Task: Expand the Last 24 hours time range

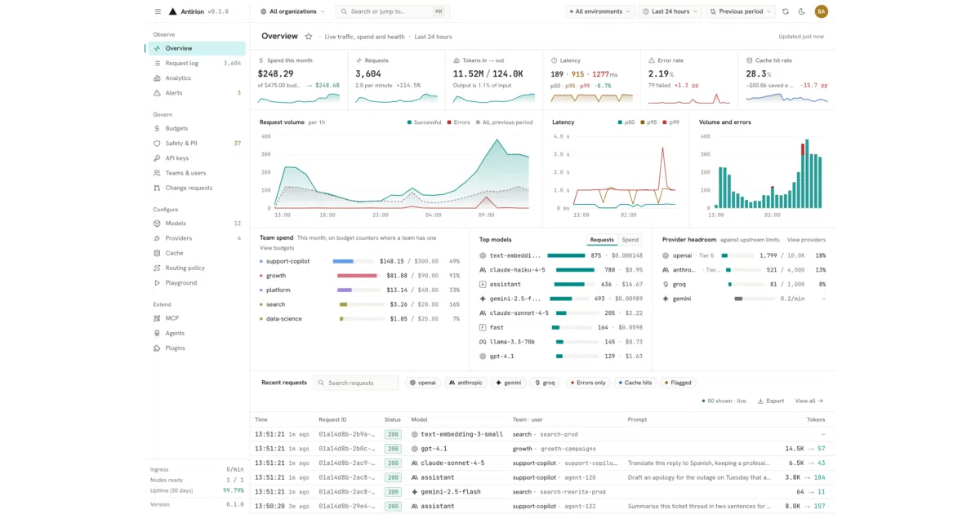Action: pyautogui.click(x=670, y=11)
